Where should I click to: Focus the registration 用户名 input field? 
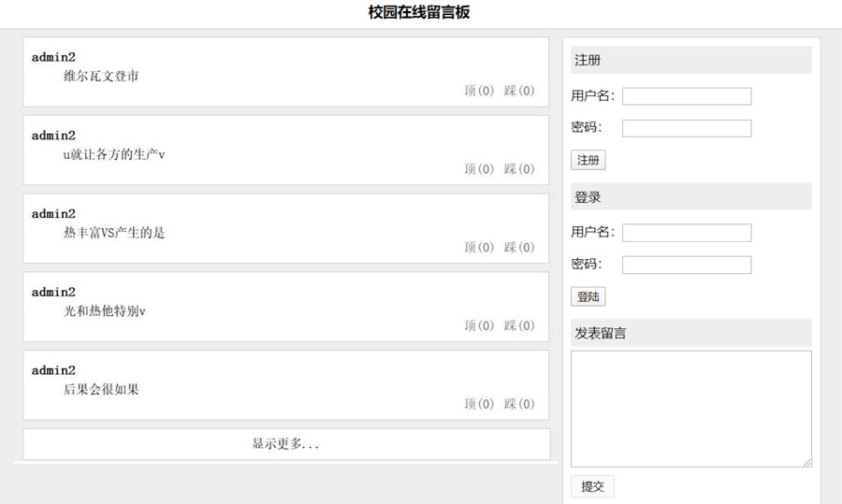(687, 96)
